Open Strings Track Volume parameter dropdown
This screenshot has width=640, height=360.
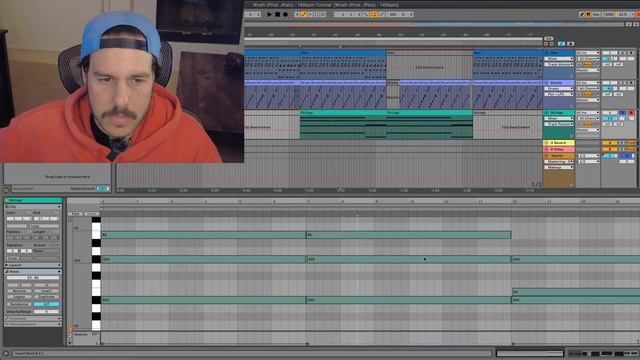coord(559,124)
